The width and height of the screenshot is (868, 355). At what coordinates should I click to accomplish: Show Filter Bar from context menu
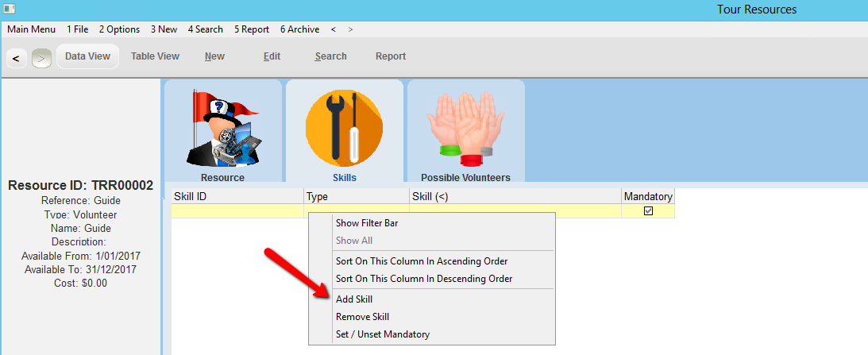coord(367,223)
